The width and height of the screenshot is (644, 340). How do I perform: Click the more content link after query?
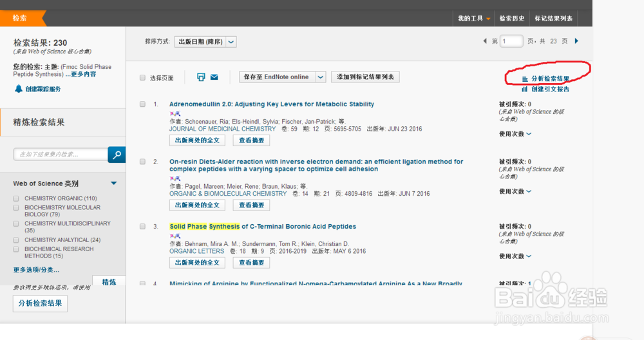point(81,74)
